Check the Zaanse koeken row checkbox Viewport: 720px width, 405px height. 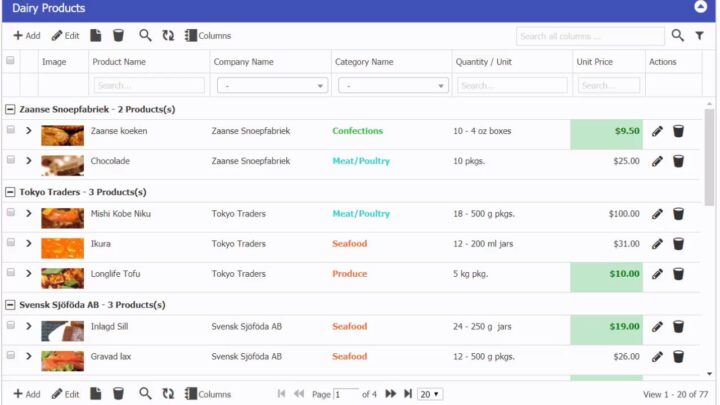click(11, 129)
